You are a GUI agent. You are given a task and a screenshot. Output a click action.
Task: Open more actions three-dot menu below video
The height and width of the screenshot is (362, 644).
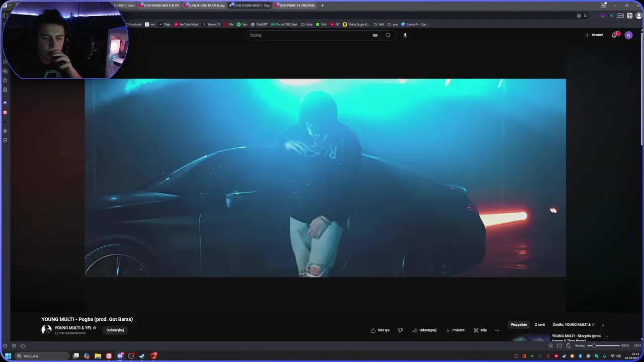497,330
